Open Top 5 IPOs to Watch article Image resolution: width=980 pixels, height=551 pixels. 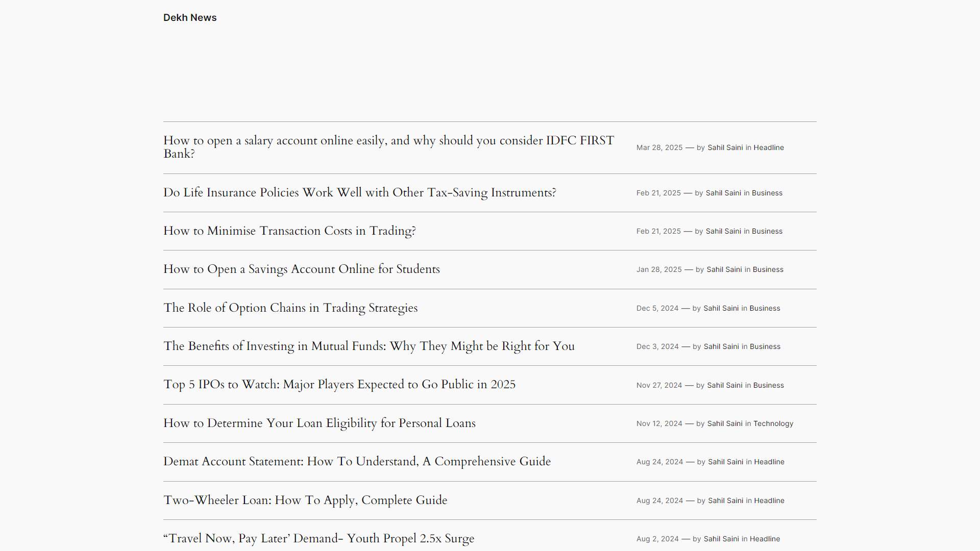tap(339, 385)
